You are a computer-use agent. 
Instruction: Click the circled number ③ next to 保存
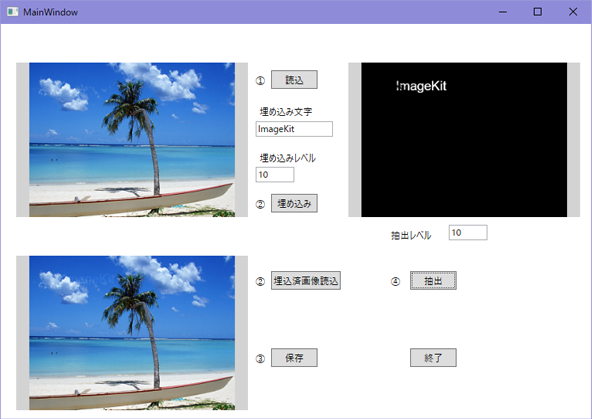tap(260, 359)
